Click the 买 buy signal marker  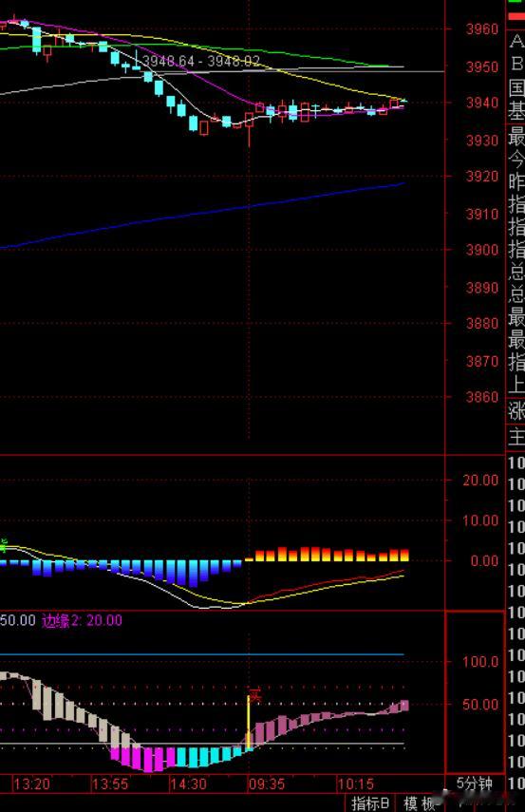(255, 695)
